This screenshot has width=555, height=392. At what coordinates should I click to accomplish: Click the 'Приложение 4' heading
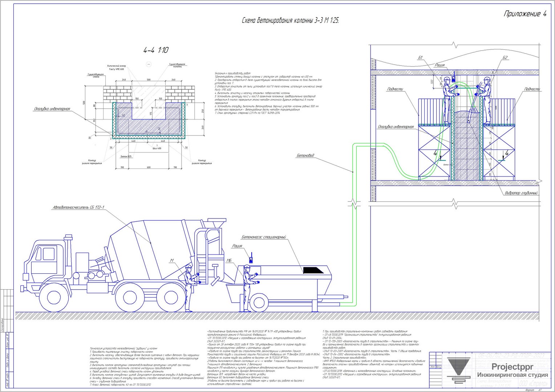click(x=525, y=14)
